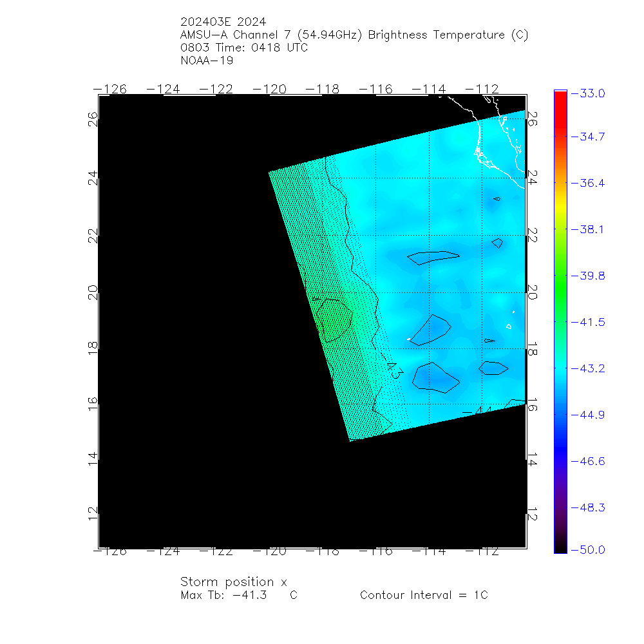The image size is (644, 644).
Task: Click the right axis latitude label 22
Action: [x=533, y=236]
